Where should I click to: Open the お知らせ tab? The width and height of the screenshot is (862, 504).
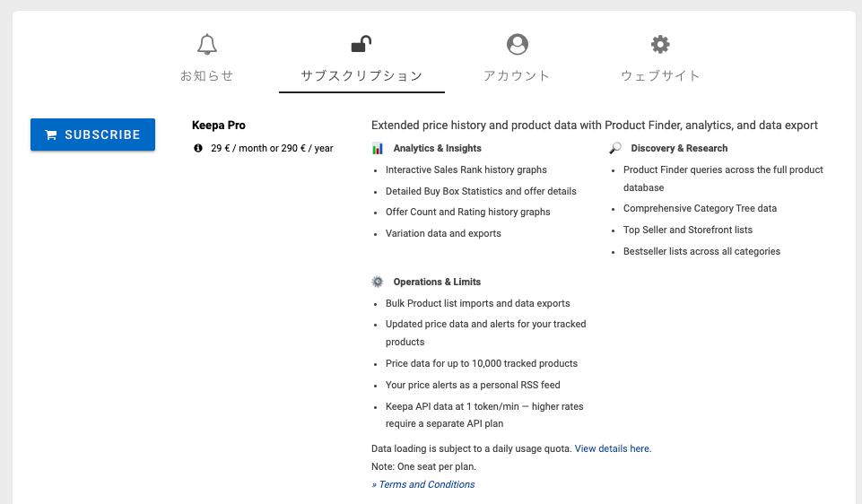click(x=207, y=76)
